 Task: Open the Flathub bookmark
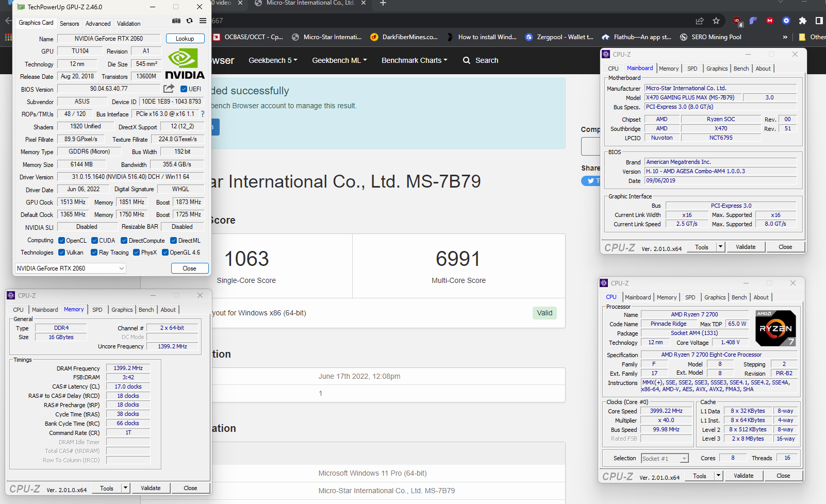637,37
